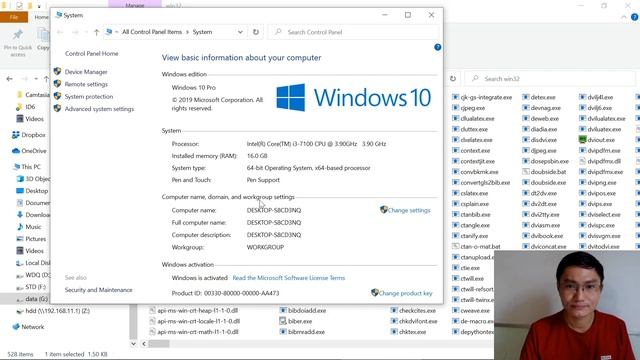Select Dropbox in Explorer navigation pane
Viewport: 640px width, 360px height.
[29, 135]
